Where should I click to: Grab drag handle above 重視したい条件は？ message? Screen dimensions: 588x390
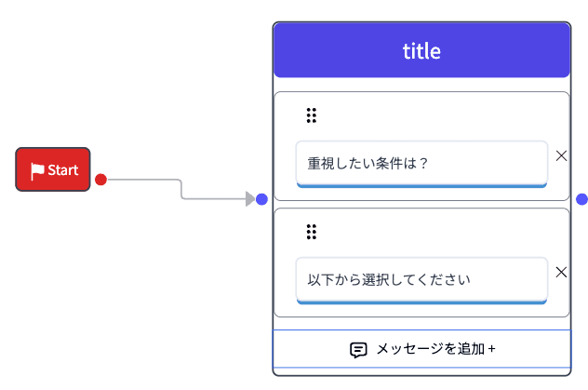tap(312, 115)
